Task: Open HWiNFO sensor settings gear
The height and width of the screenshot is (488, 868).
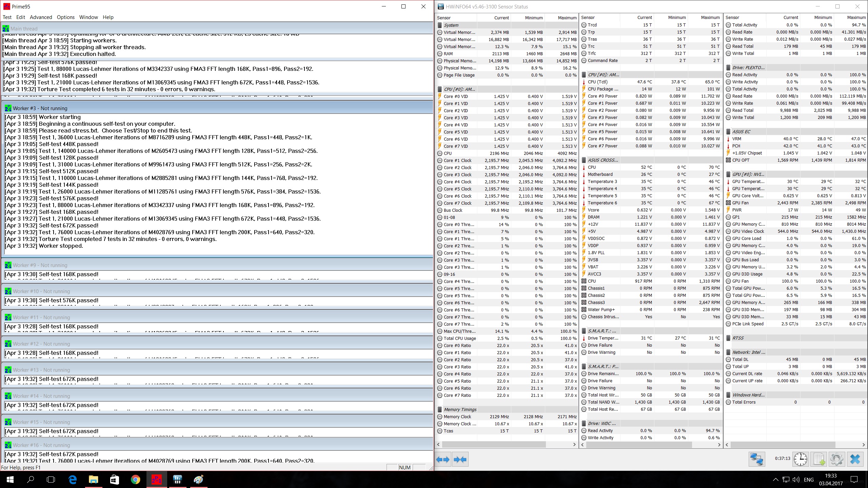Action: (836, 459)
